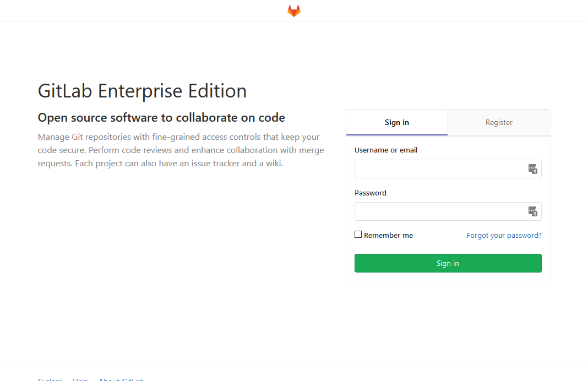Click password manager icon in username field
The width and height of the screenshot is (588, 381).
point(532,169)
